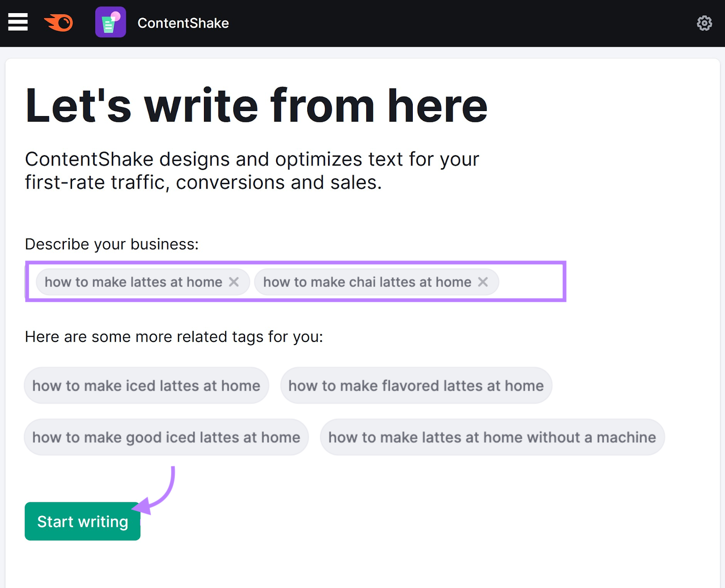Remove the 'how to make chai lattes at home' tag

[x=483, y=282]
